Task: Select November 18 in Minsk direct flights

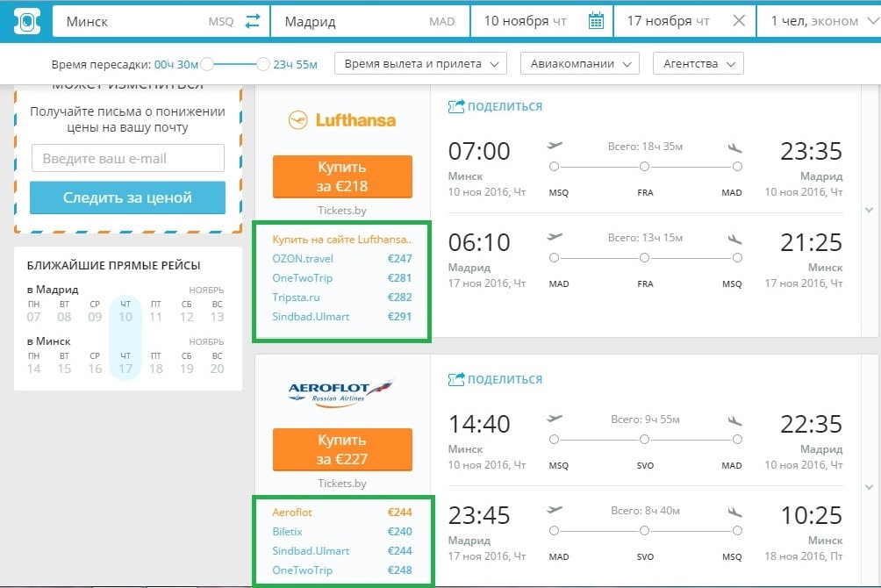Action: click(x=155, y=369)
